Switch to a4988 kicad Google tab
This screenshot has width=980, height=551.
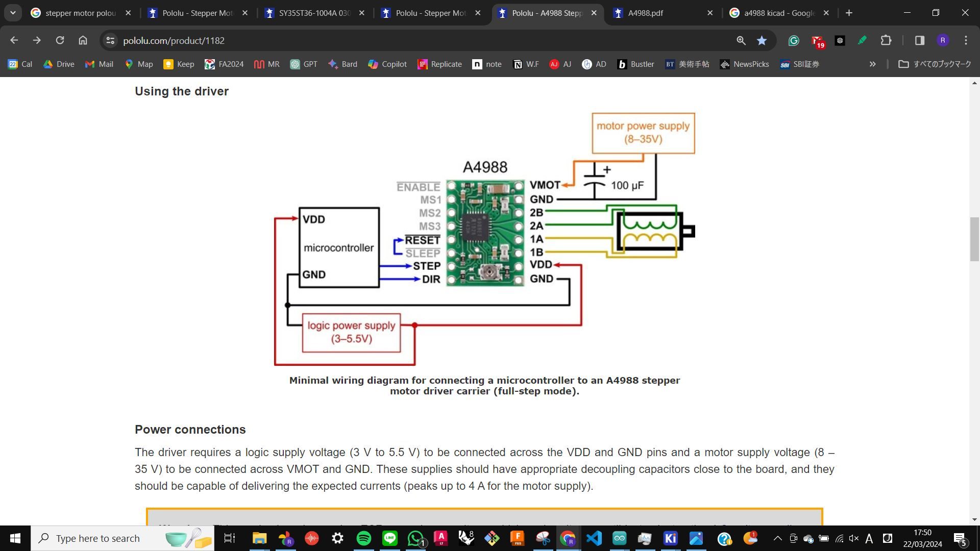pos(779,13)
